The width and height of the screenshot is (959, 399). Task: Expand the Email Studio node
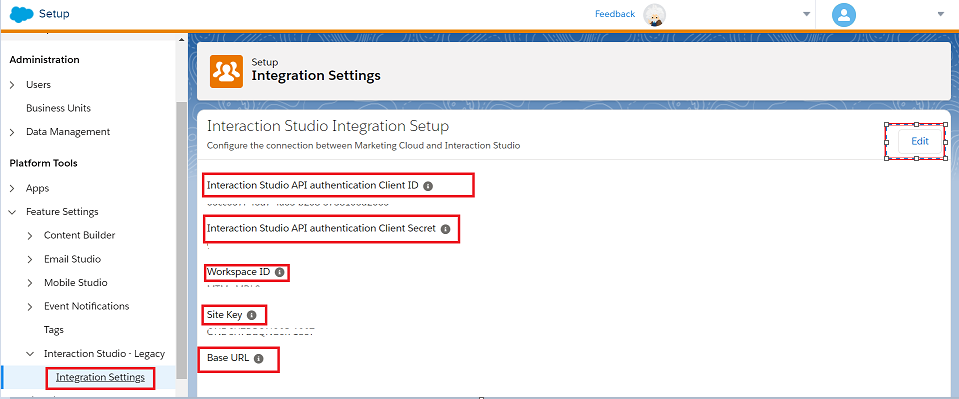(x=30, y=259)
